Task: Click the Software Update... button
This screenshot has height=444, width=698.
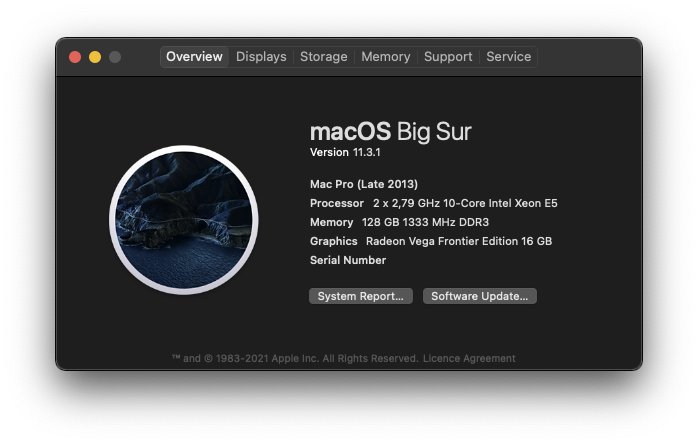Action: pos(480,296)
